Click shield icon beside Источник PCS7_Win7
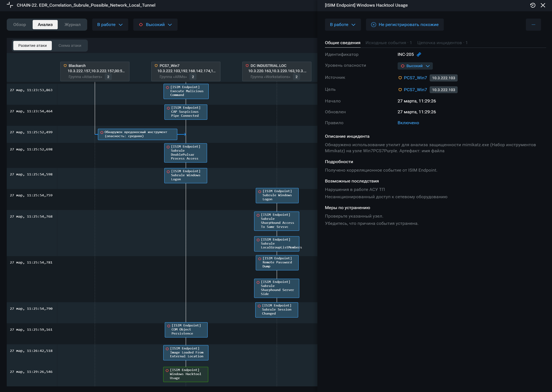552x392 pixels. click(400, 78)
